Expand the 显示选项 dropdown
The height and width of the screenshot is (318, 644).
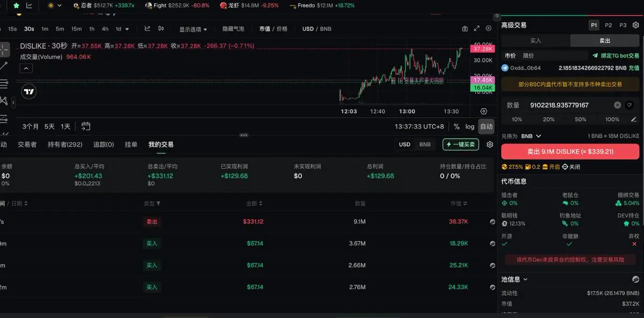point(193,29)
